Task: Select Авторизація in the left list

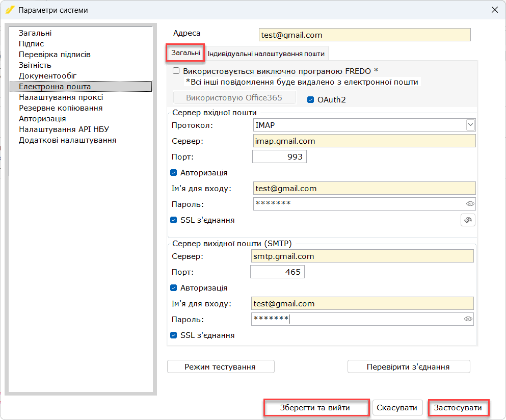Action: (x=42, y=118)
